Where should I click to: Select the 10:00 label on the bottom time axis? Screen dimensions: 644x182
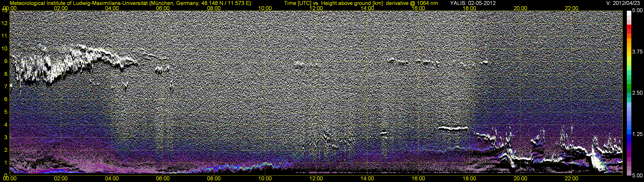(265, 179)
